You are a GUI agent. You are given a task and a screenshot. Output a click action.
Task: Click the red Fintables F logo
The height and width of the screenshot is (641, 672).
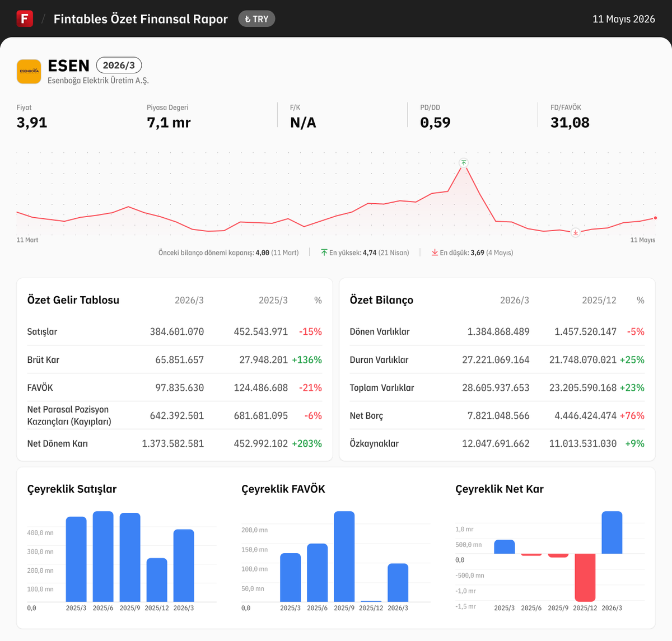click(x=25, y=18)
